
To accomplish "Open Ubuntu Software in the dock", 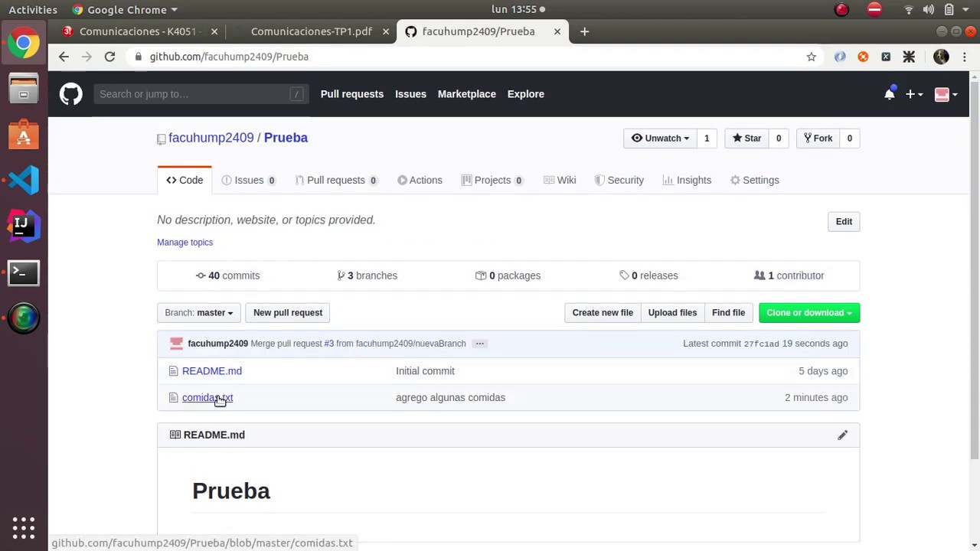I will pyautogui.click(x=24, y=135).
